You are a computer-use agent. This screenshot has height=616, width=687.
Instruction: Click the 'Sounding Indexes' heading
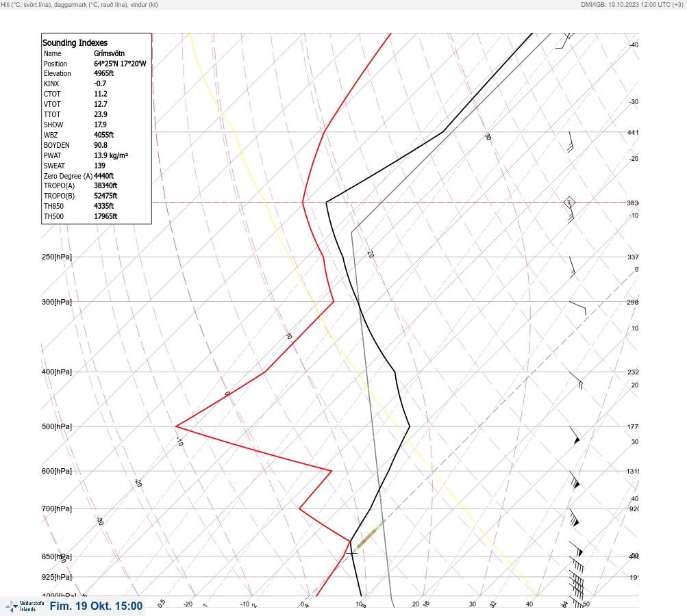pos(75,42)
